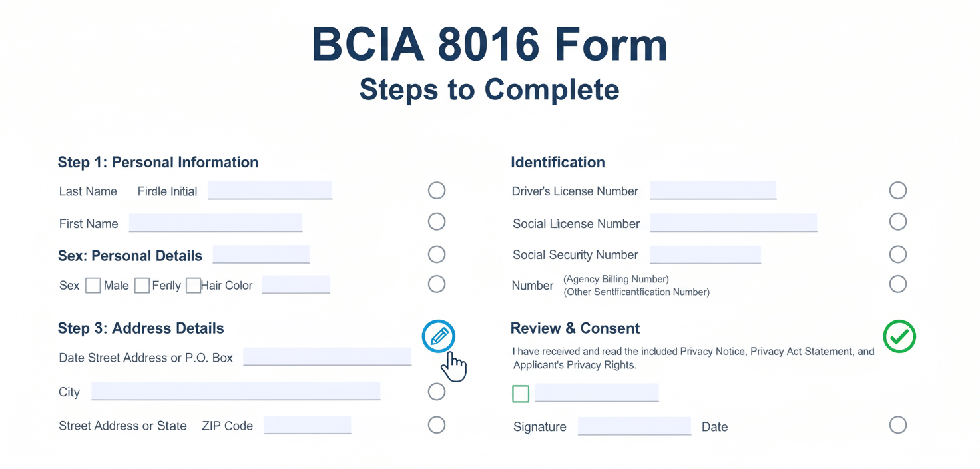Mark the circle next to First Name row
Screen dimensions: 980x469
(x=437, y=221)
